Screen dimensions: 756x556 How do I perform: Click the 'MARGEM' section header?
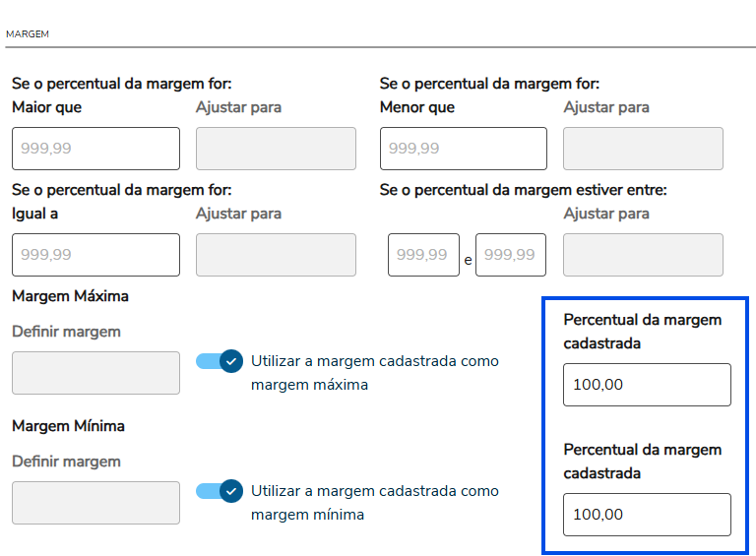(28, 34)
